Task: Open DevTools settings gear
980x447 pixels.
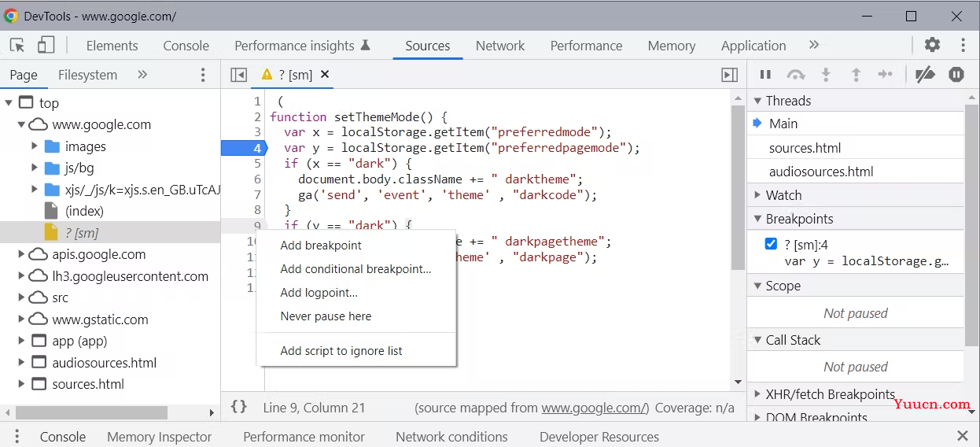Action: (x=932, y=45)
